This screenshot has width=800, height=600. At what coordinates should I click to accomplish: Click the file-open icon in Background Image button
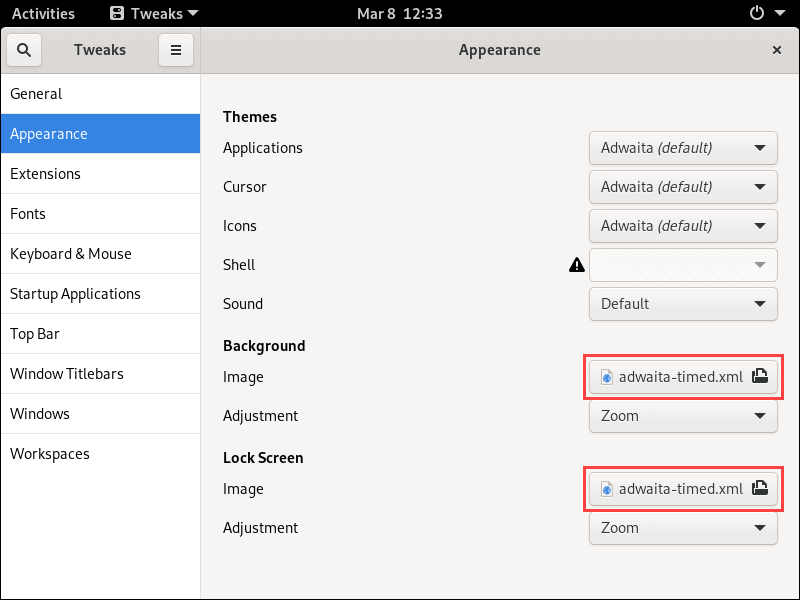click(760, 377)
